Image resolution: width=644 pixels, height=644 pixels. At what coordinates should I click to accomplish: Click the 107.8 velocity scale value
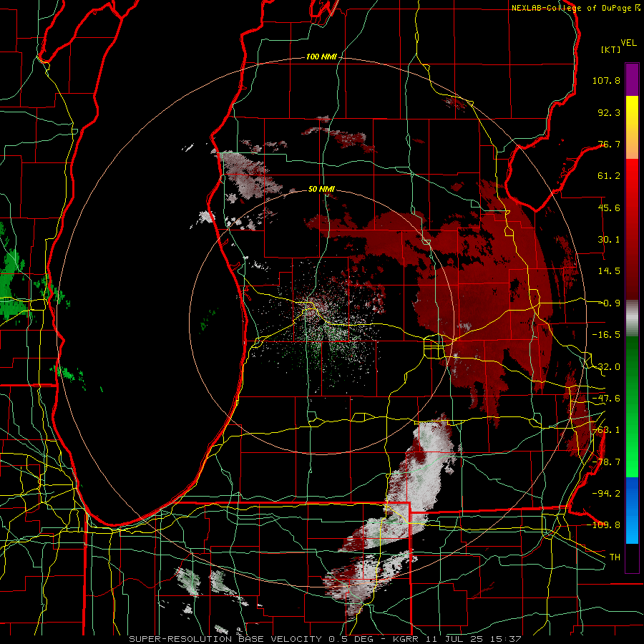tap(606, 80)
